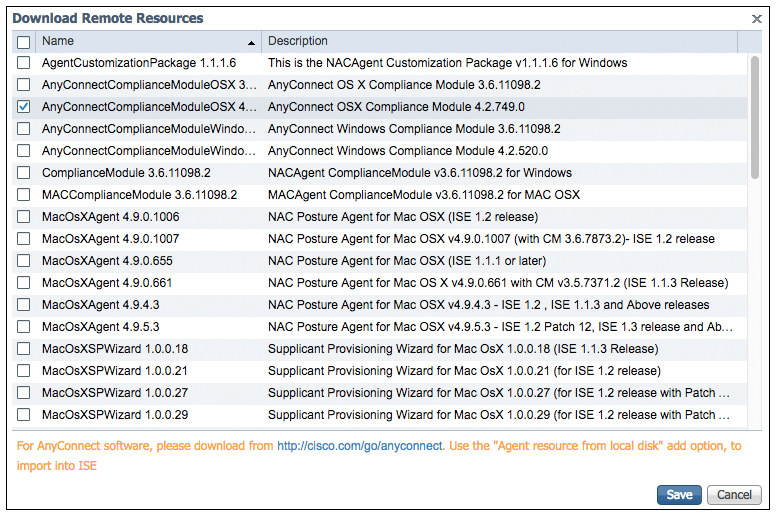The image size is (776, 513).
Task: Click the vertical scrollbar thumb of the list
Action: pos(754,118)
